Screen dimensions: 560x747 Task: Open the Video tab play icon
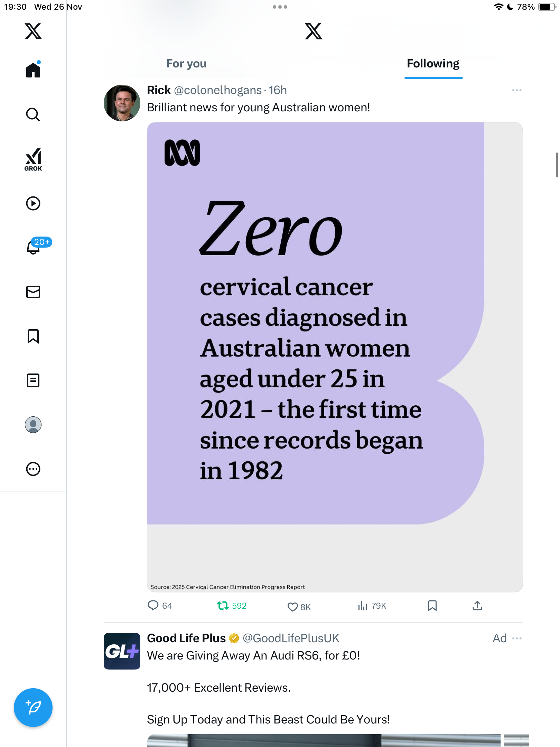coord(33,203)
